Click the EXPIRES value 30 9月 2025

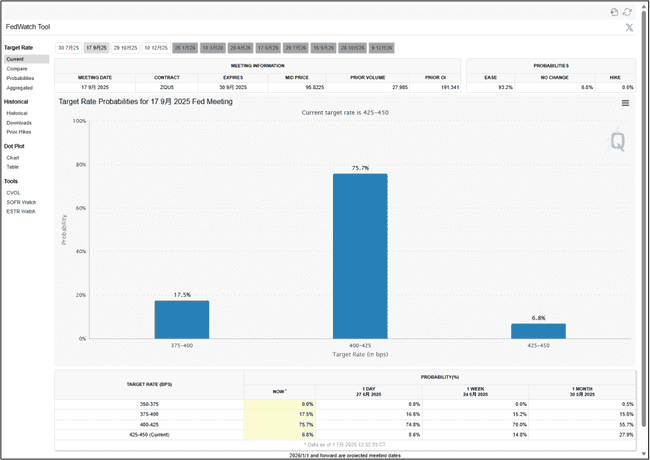point(233,87)
